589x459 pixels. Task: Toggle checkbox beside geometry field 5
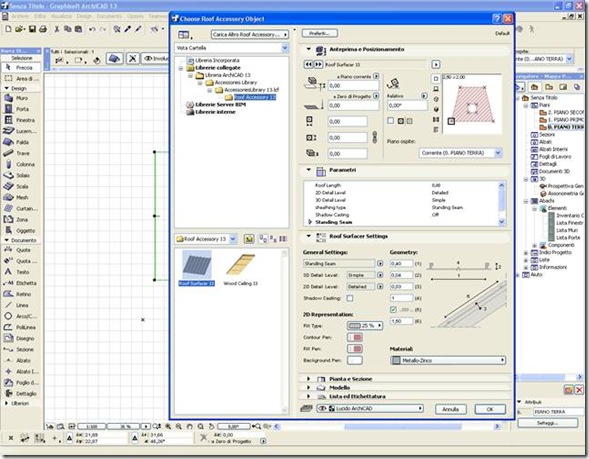(x=393, y=310)
